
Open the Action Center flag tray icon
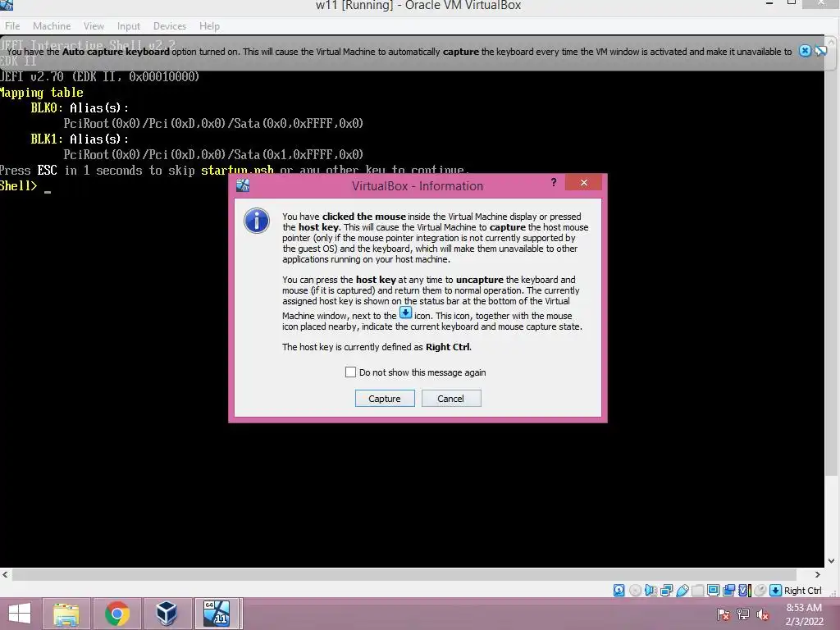(724, 614)
